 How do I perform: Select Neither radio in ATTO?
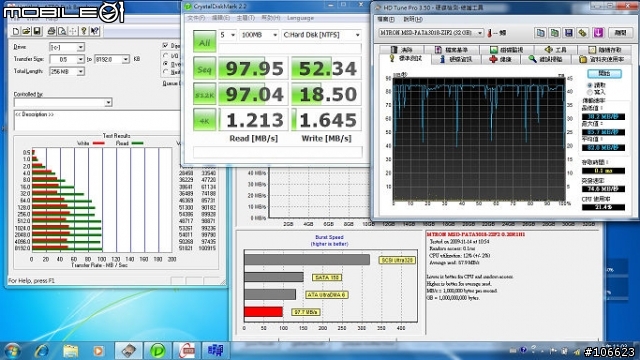tap(166, 72)
